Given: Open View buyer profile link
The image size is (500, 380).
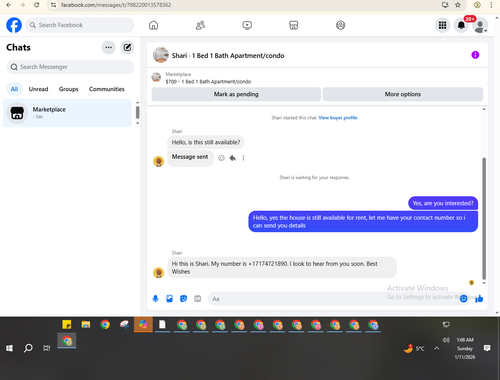Looking at the screenshot, I should (x=338, y=118).
